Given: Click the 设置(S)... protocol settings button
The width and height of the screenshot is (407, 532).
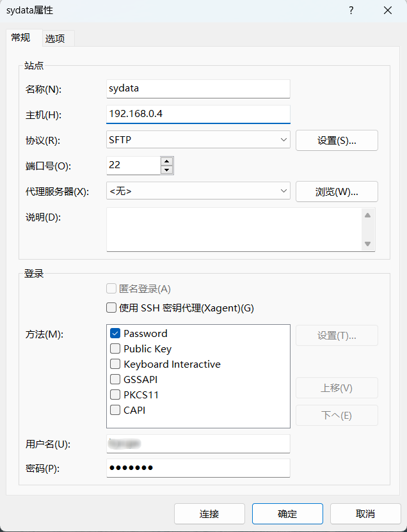Looking at the screenshot, I should tap(337, 140).
